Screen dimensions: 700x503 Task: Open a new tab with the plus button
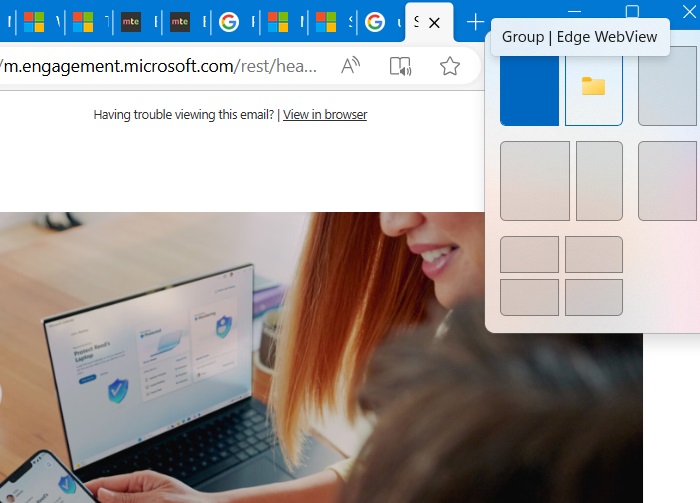click(x=475, y=22)
